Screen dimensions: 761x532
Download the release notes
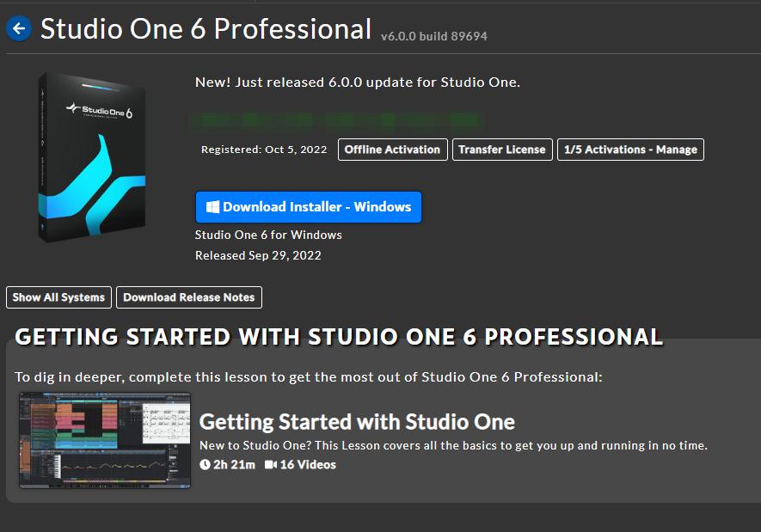[189, 297]
